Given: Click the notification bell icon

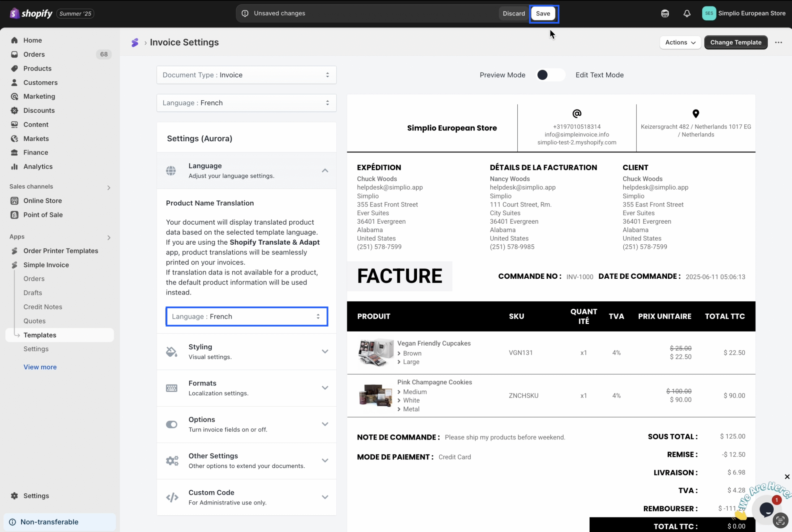Looking at the screenshot, I should pos(687,14).
